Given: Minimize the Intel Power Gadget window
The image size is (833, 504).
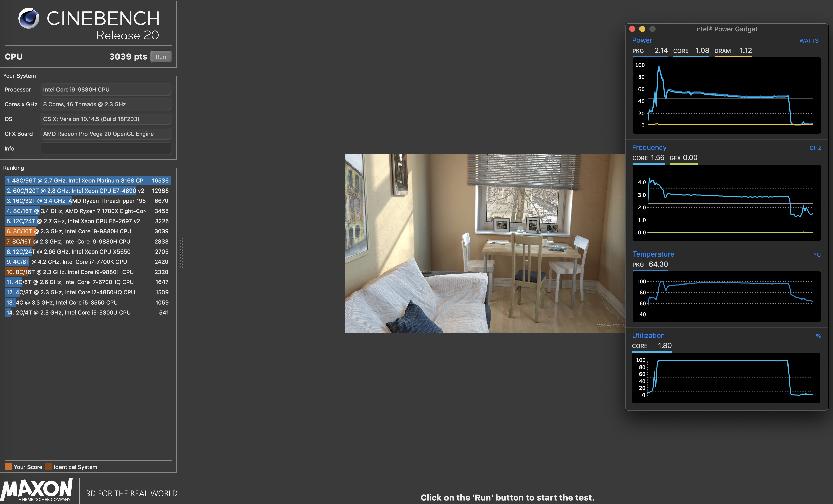Looking at the screenshot, I should pos(642,29).
